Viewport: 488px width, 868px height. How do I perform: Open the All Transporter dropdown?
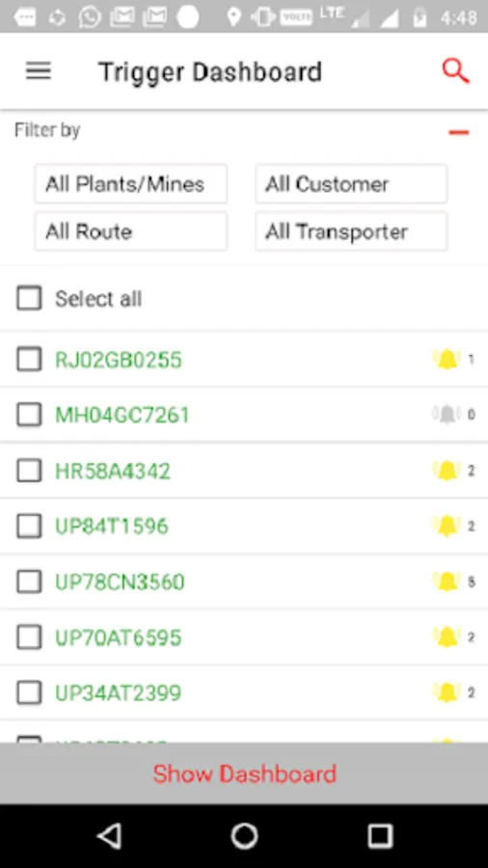(x=351, y=231)
